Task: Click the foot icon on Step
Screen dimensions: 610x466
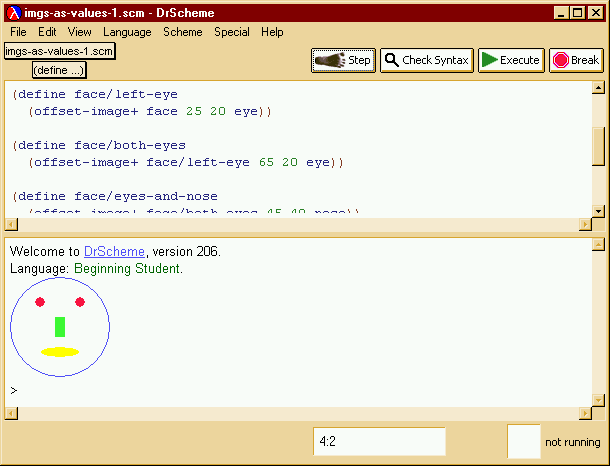Action: [330, 60]
